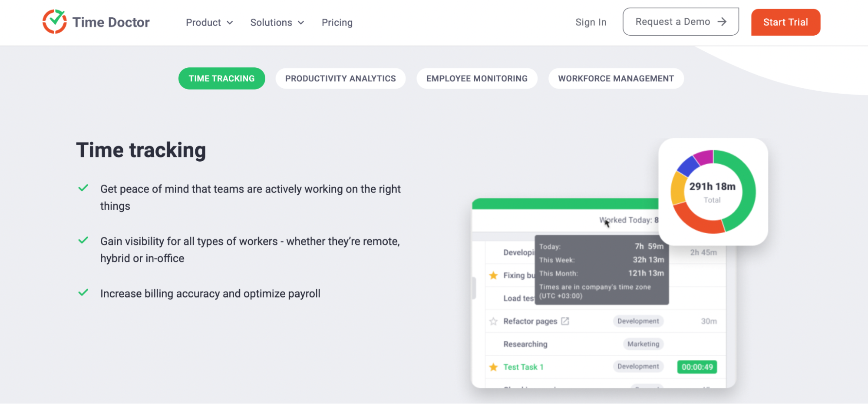The height and width of the screenshot is (404, 868).
Task: Click the Start Trial button
Action: [785, 22]
